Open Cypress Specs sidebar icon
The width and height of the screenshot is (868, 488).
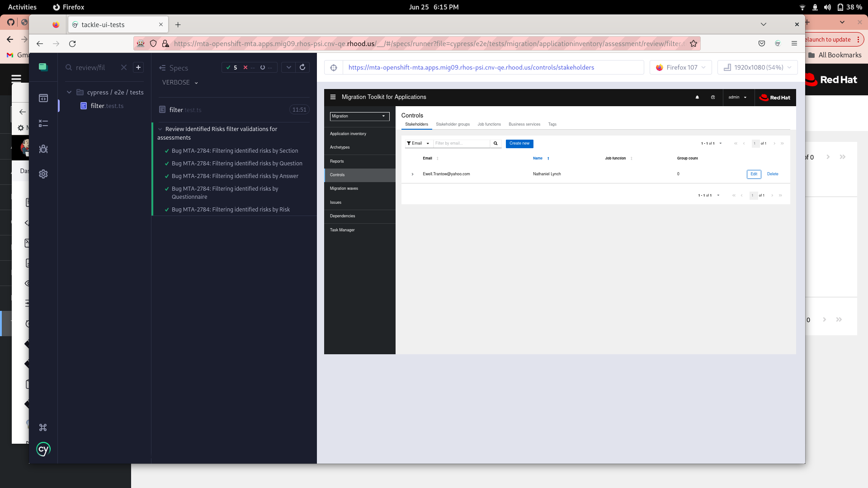pyautogui.click(x=43, y=98)
